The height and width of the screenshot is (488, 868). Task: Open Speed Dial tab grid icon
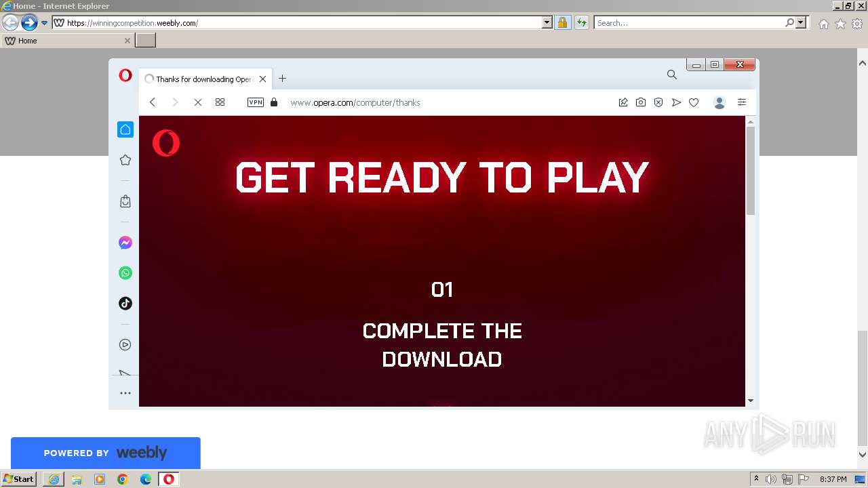(220, 102)
